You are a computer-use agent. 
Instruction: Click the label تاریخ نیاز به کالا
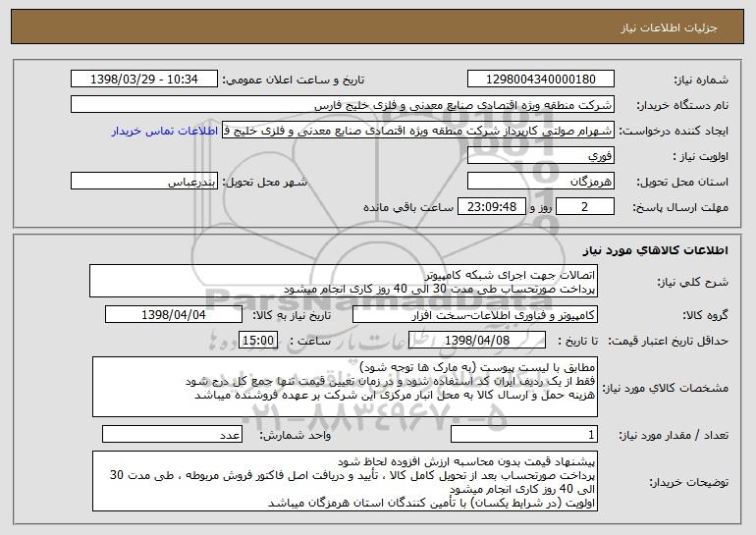(x=292, y=315)
